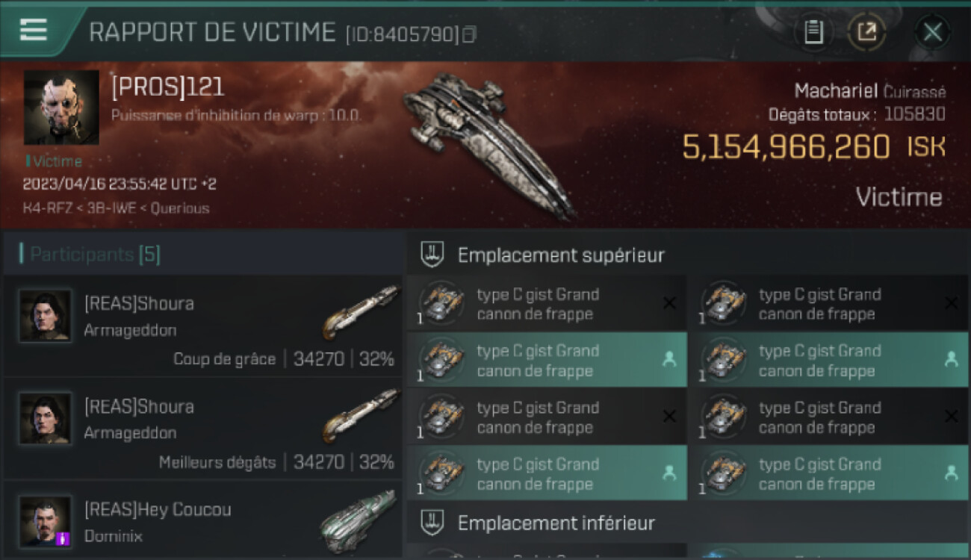Close the Rapport de victime window
The height and width of the screenshot is (560, 971).
point(932,32)
